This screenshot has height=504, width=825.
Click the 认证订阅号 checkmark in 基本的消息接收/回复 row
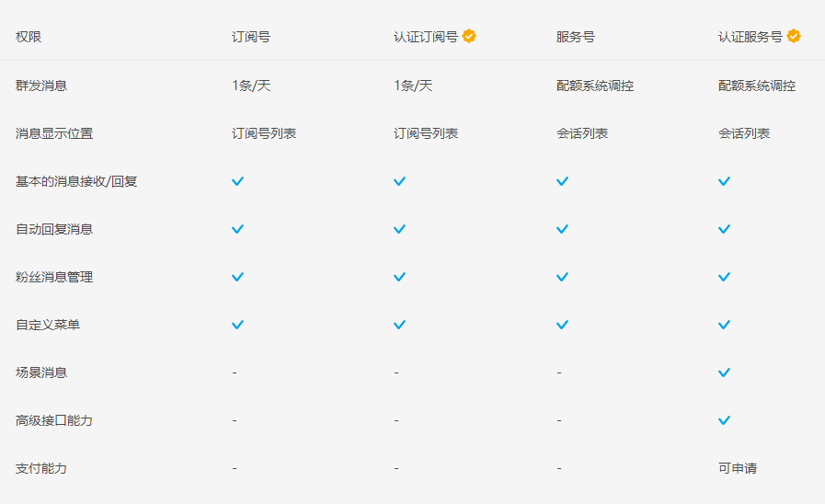click(x=400, y=181)
